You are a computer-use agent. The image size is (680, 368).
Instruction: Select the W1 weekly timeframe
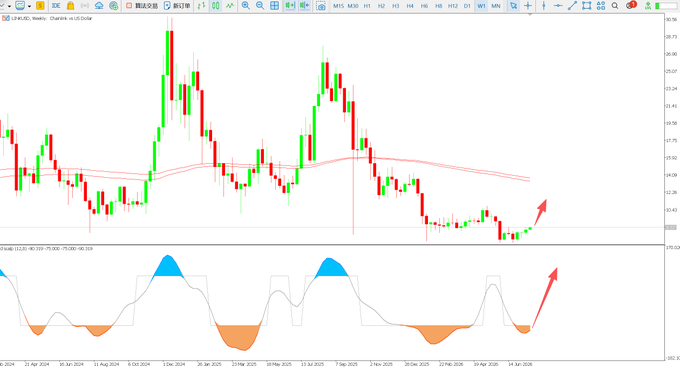481,6
